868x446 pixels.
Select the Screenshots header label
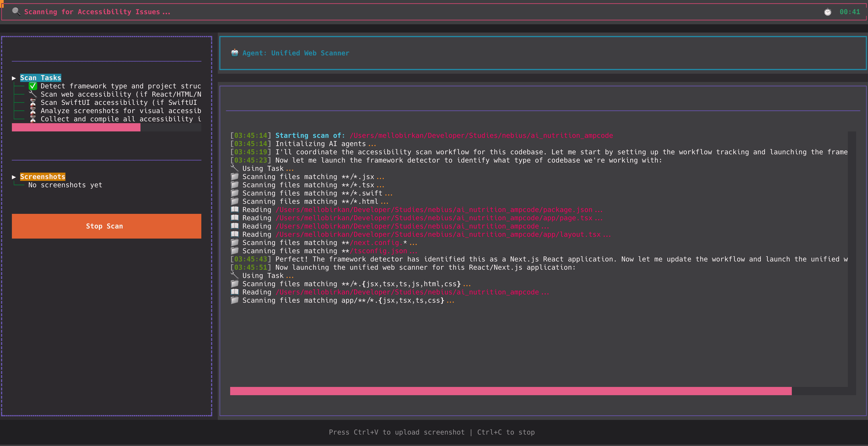(x=43, y=177)
